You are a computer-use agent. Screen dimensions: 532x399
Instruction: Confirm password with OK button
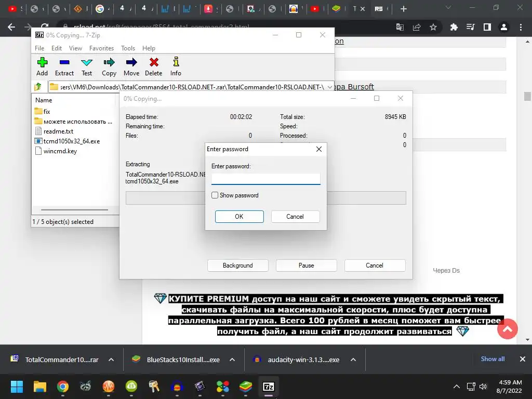click(239, 217)
